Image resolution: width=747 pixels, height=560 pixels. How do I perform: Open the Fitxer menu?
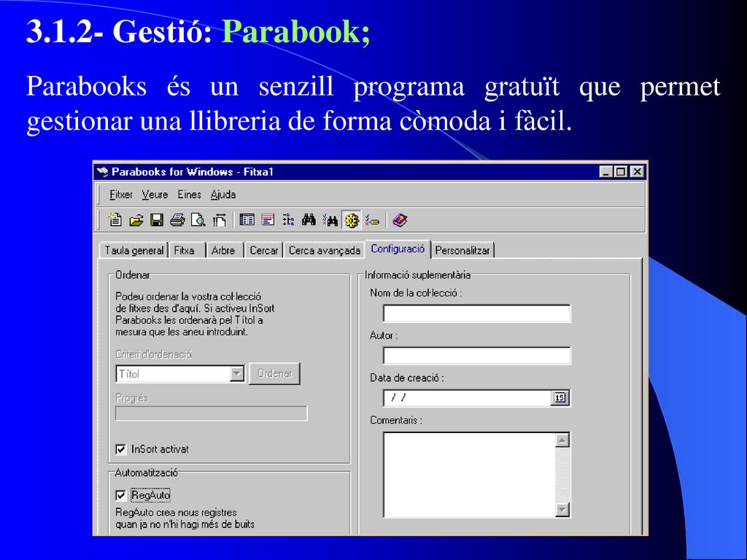point(121,195)
